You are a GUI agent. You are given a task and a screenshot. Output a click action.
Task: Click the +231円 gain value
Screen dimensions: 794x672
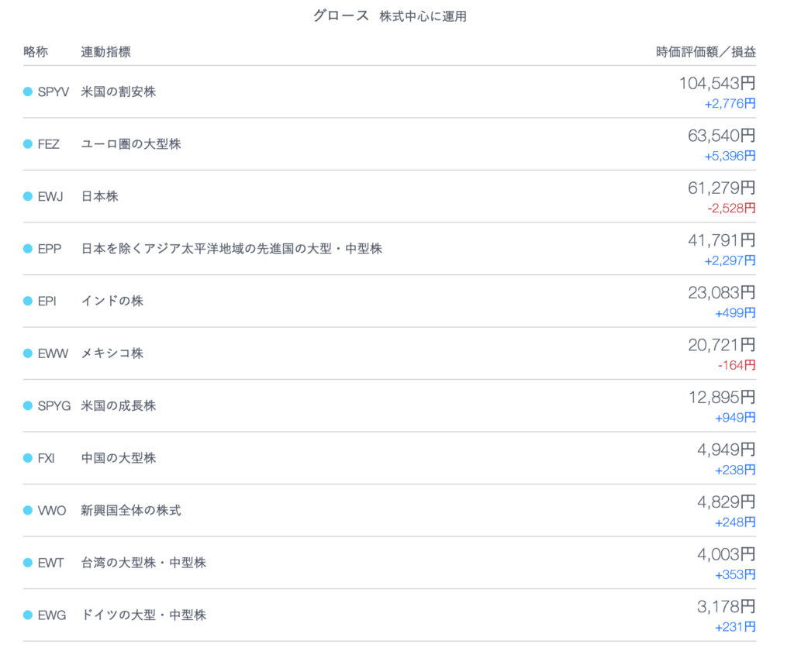[x=735, y=627]
